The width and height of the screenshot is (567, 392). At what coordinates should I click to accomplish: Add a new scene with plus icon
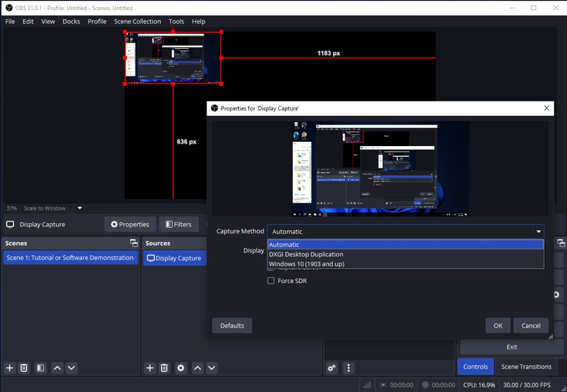pos(10,368)
